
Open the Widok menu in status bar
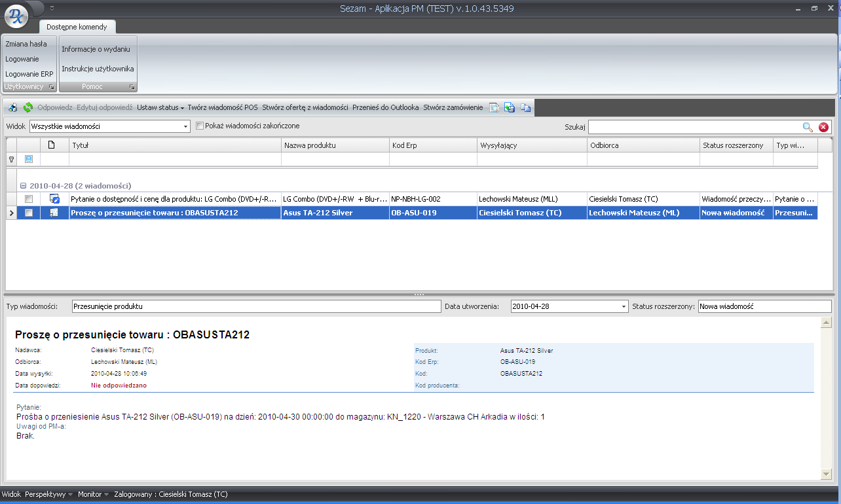(x=11, y=494)
